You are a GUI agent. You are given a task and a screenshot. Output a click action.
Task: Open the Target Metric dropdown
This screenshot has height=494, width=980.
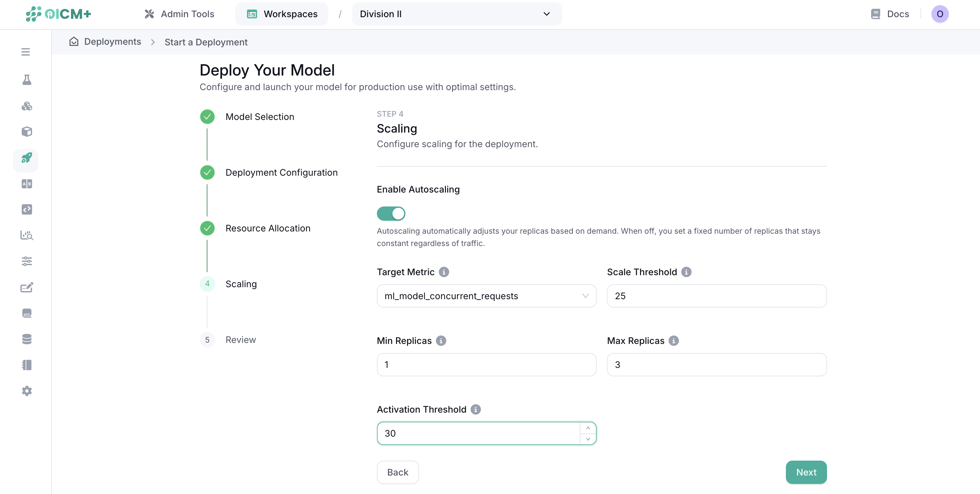click(486, 296)
